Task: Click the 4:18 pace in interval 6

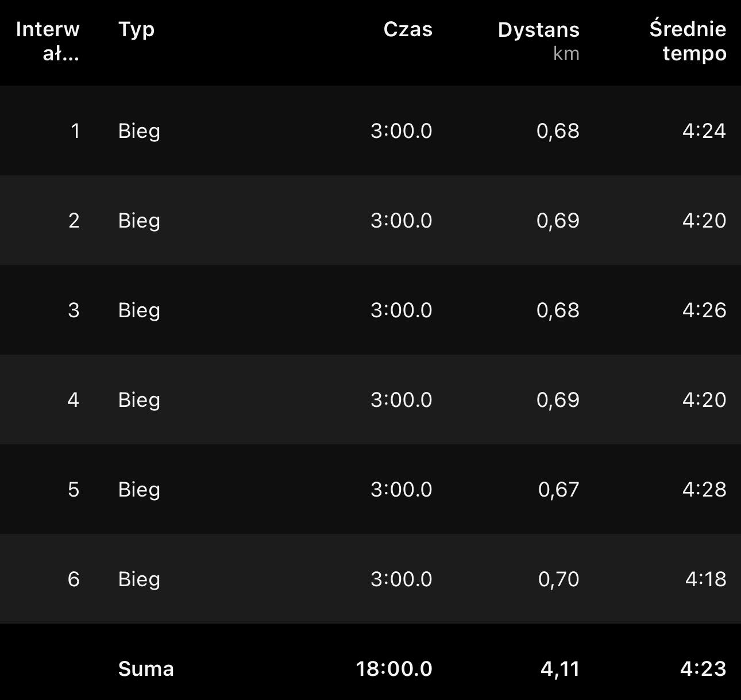Action: 705,579
